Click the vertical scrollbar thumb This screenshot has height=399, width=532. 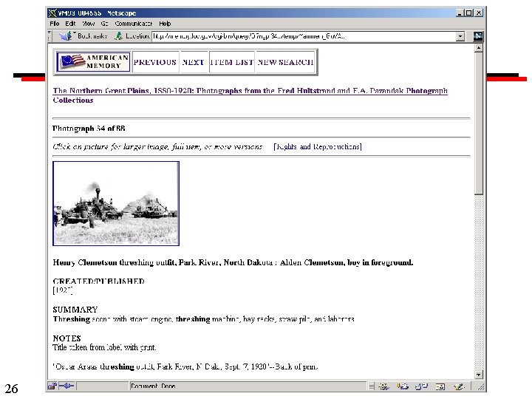click(479, 123)
